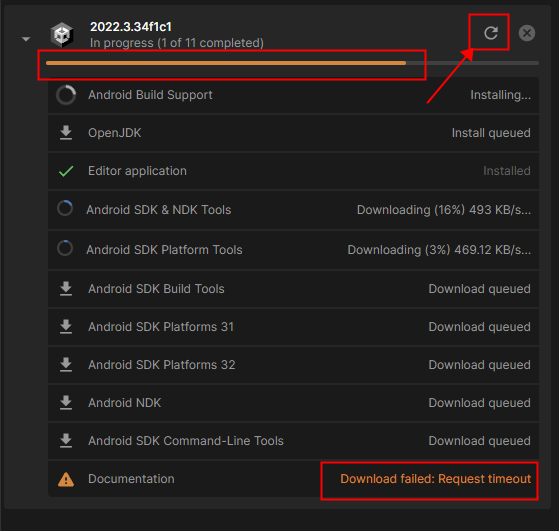Image resolution: width=559 pixels, height=531 pixels.
Task: Click the green checkmark beside Editor application
Action: click(x=66, y=171)
